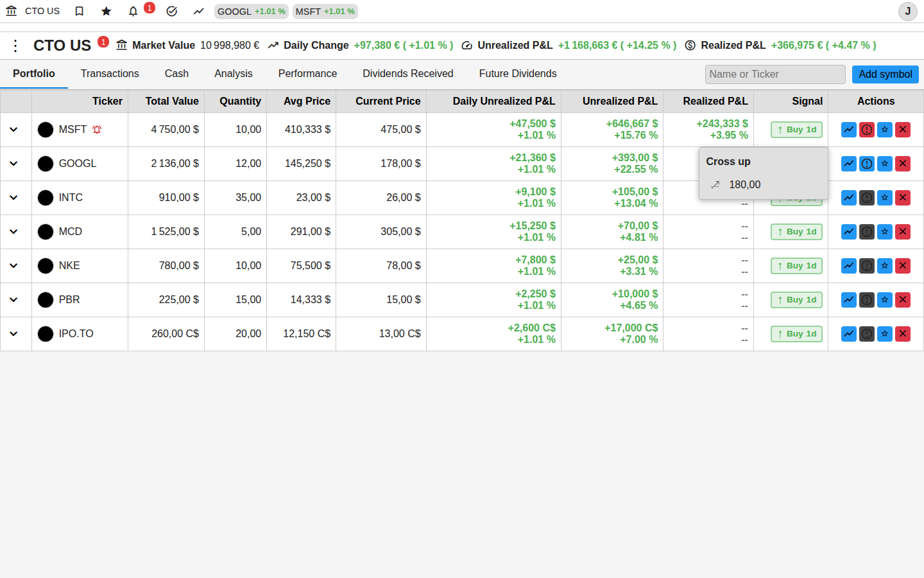Expand the INTC row details
This screenshot has height=578, width=924.
click(13, 198)
